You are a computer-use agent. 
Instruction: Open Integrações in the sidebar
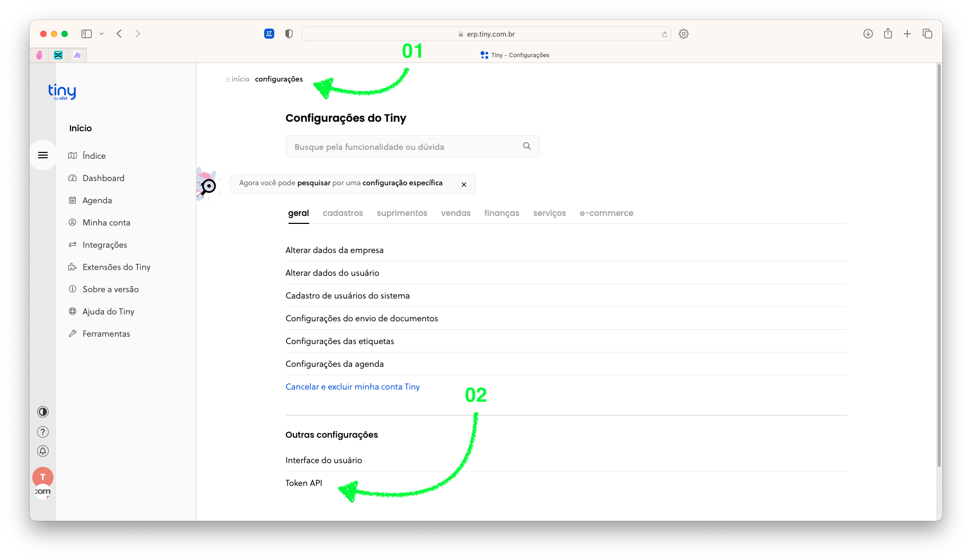[x=105, y=245]
